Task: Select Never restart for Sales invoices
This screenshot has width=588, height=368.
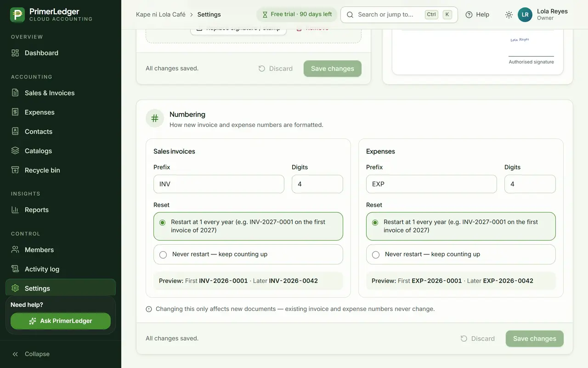Action: tap(248, 254)
